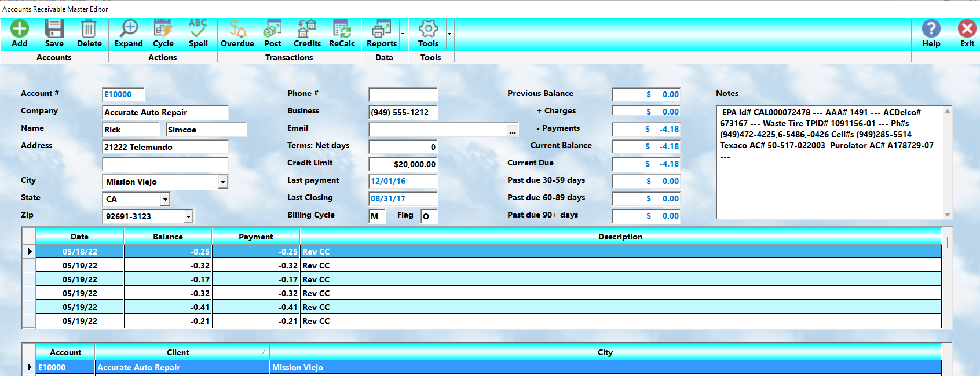
Task: Select the -0.21 balance transaction row
Action: point(488,321)
